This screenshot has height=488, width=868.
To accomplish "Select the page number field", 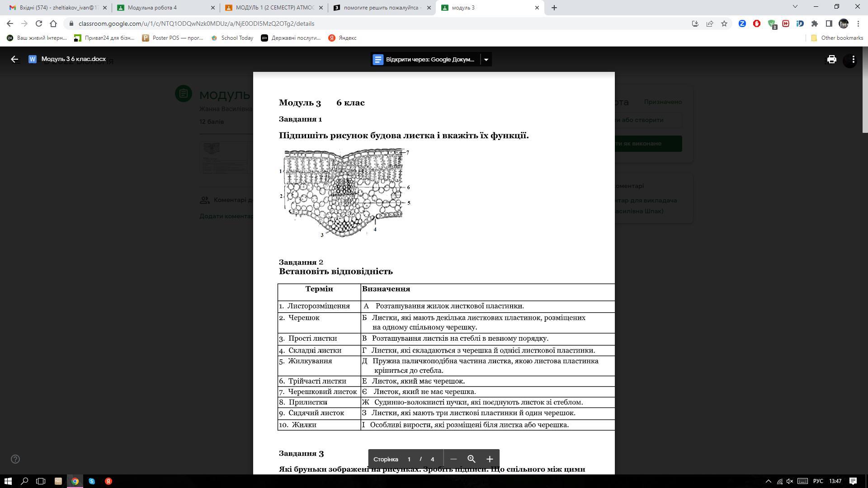I will [409, 459].
